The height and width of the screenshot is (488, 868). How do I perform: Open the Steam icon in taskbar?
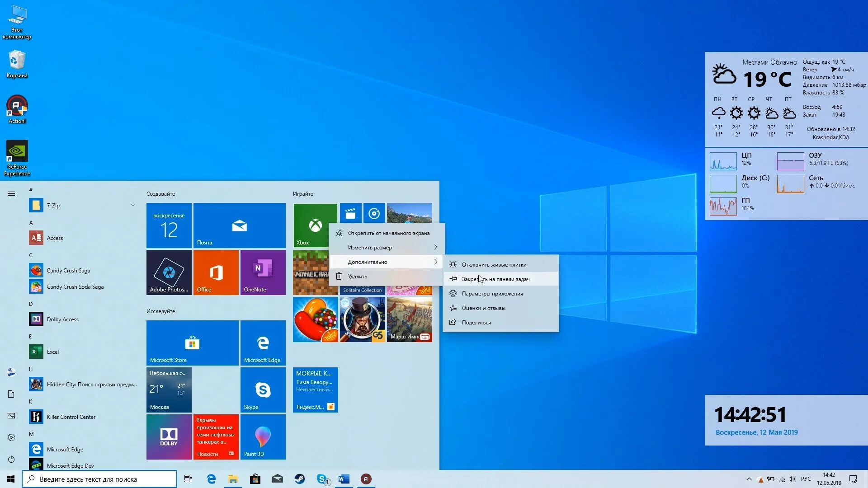coord(300,479)
